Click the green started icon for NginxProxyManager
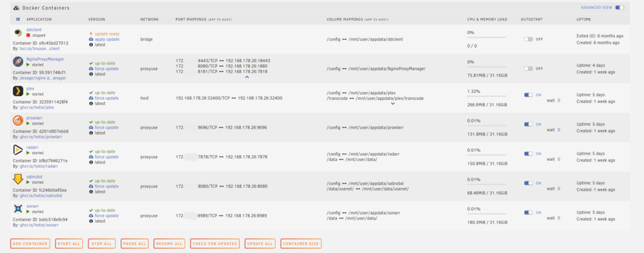The height and width of the screenshot is (253, 644). (28, 64)
